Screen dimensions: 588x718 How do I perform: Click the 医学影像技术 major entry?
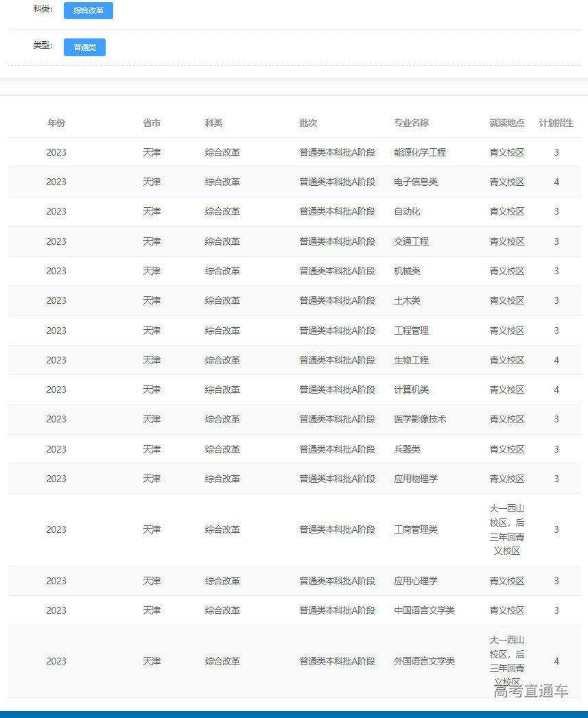(x=420, y=419)
